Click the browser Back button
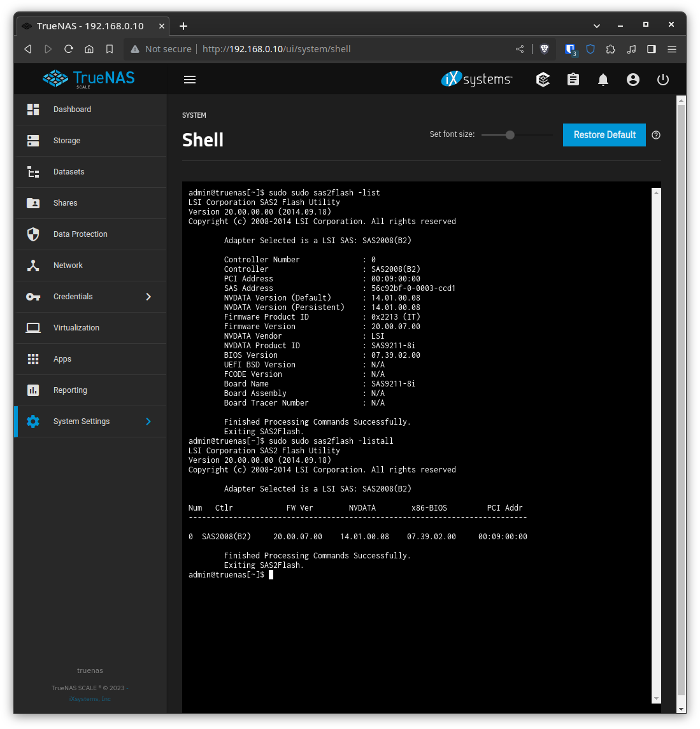The width and height of the screenshot is (700, 729). coord(28,49)
